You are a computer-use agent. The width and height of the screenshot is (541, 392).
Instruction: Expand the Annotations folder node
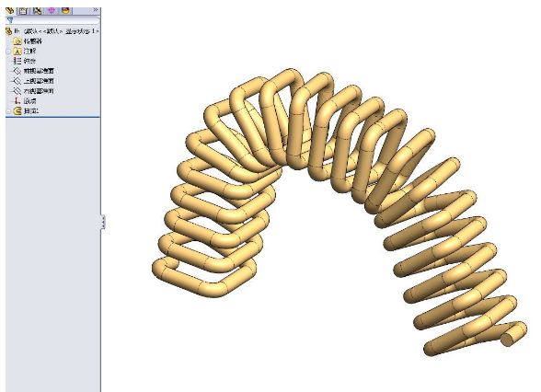coord(8,52)
